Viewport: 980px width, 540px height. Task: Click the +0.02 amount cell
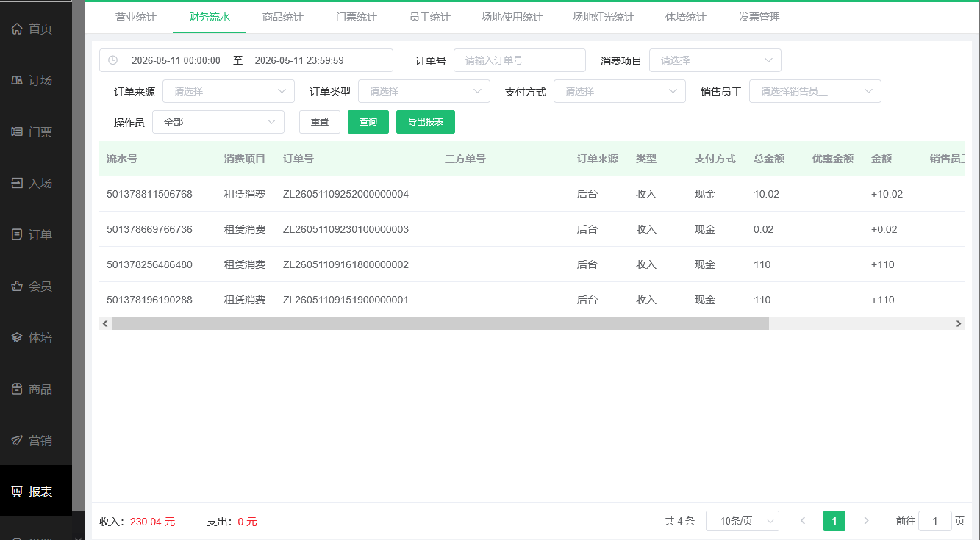pos(884,229)
